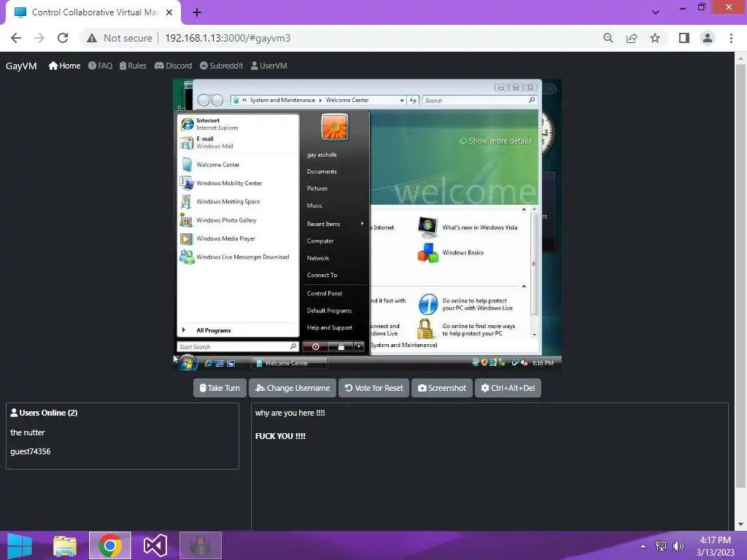
Task: Click Chrome's share icon
Action: (632, 38)
